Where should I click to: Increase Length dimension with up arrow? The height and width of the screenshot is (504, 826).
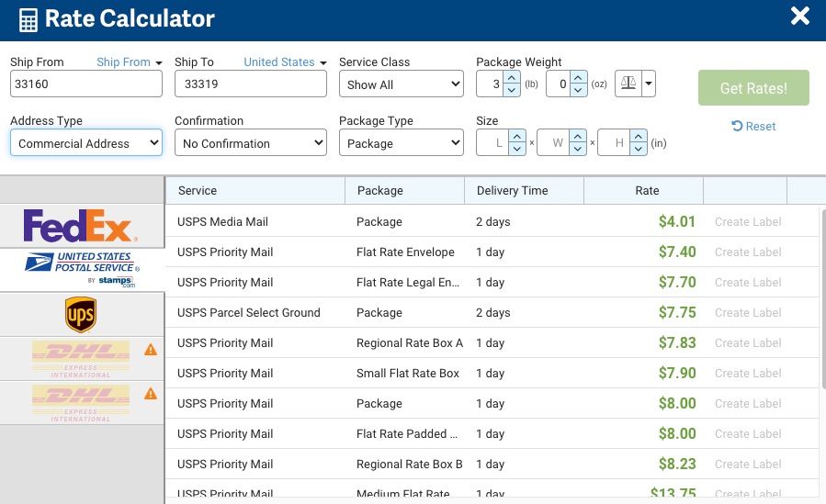[x=517, y=136]
